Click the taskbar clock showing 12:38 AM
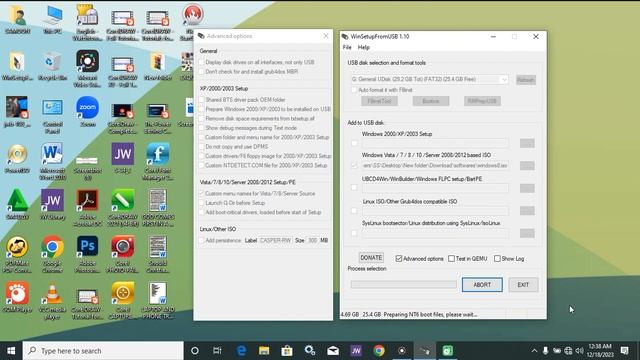This screenshot has height=360, width=640. click(600, 351)
